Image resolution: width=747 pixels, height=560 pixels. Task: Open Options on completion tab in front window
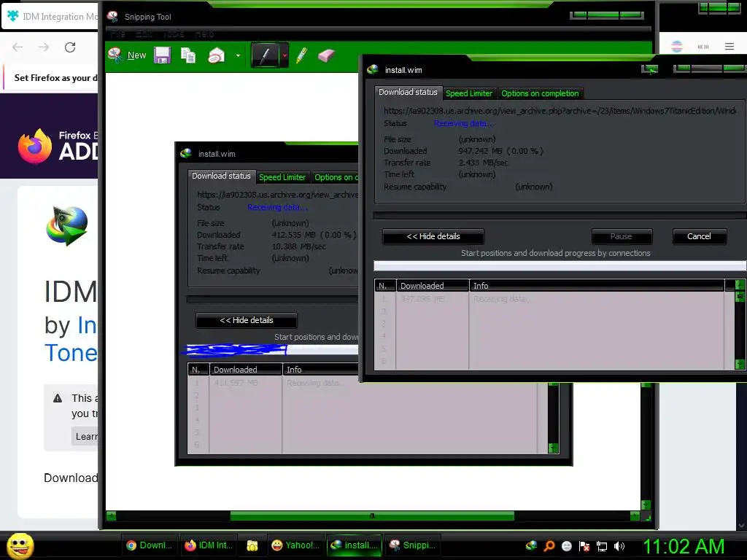[x=540, y=93]
